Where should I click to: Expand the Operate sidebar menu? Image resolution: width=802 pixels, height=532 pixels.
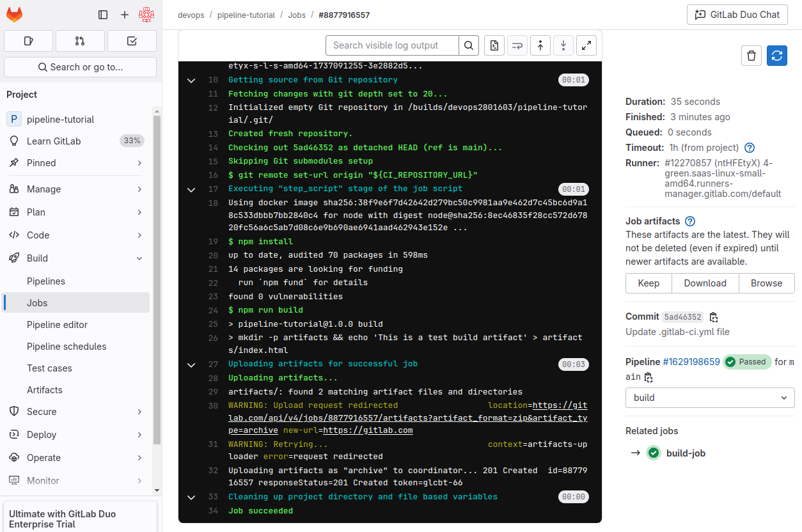point(77,458)
